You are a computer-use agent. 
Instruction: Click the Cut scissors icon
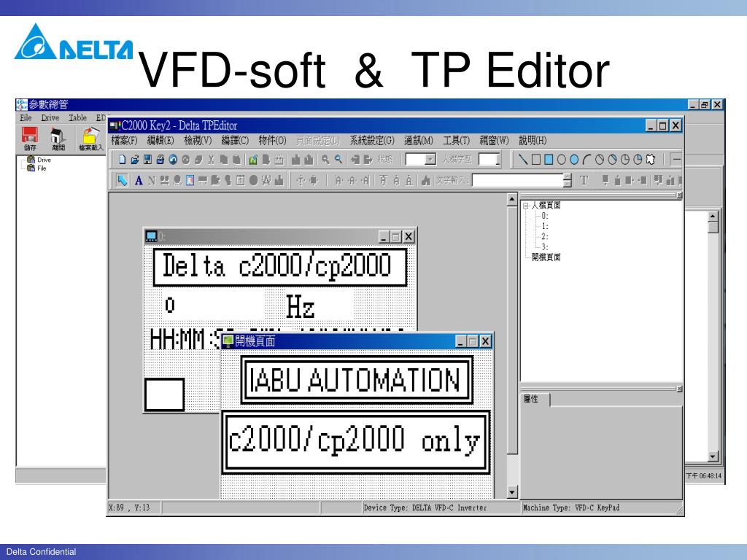coord(211,160)
